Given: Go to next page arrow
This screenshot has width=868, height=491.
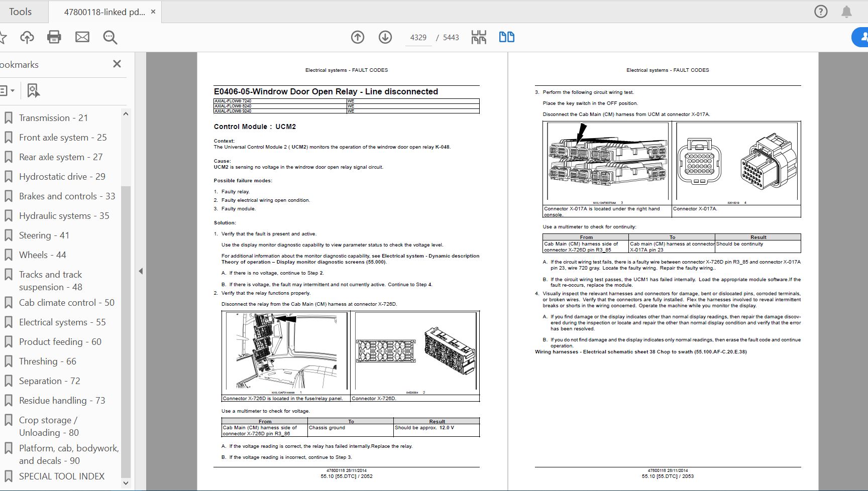Looking at the screenshot, I should (385, 37).
